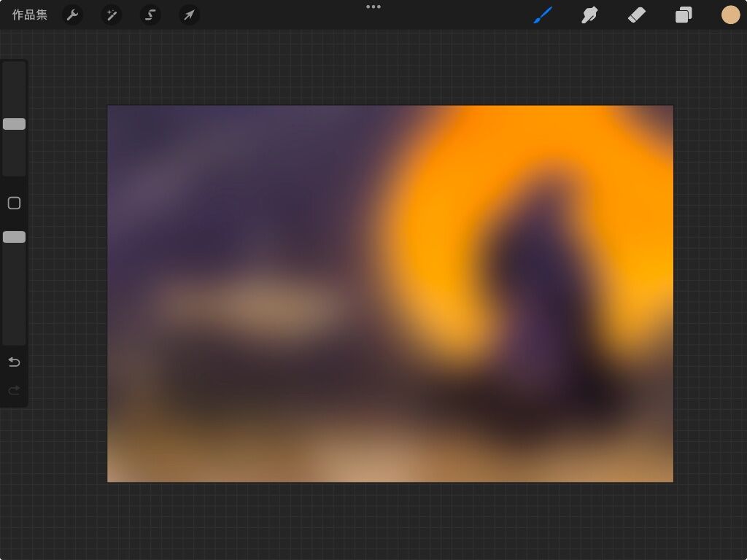The width and height of the screenshot is (747, 560).
Task: Select the Eraser tool
Action: [637, 15]
